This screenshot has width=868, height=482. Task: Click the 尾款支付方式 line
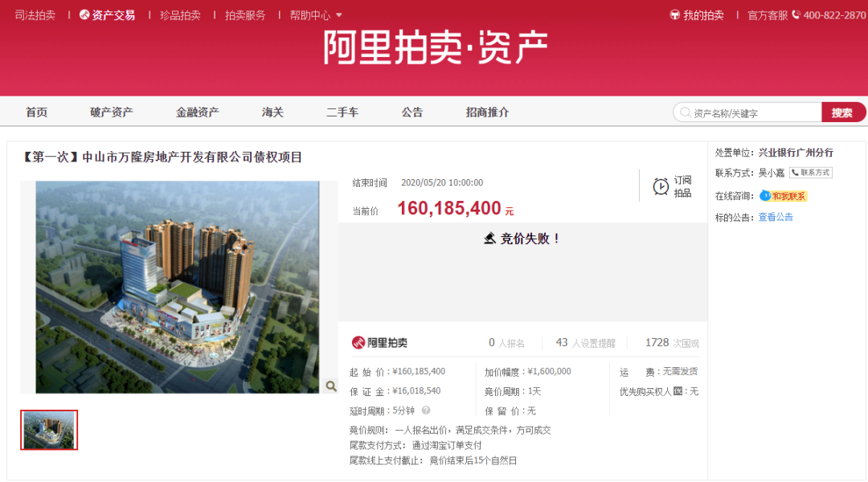416,445
